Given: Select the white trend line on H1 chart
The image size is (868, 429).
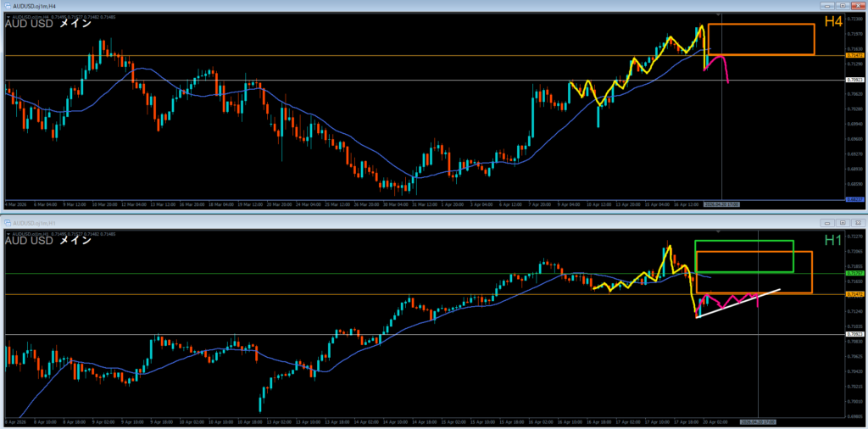Looking at the screenshot, I should click(737, 305).
